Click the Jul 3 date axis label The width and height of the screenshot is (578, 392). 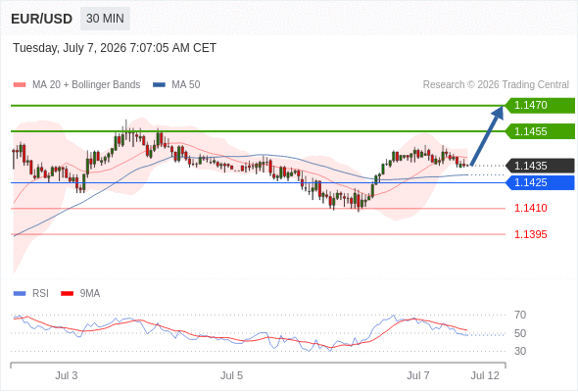point(67,375)
